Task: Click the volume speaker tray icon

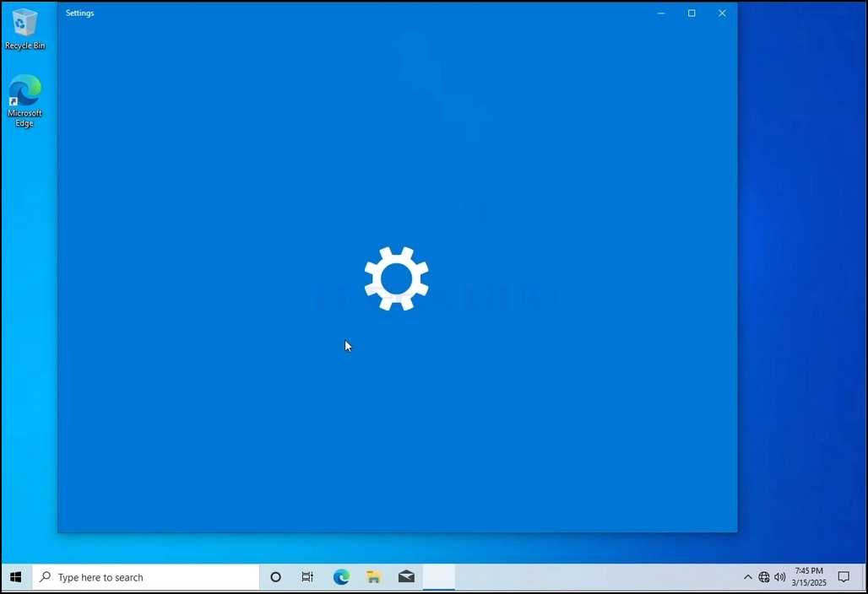Action: click(x=780, y=577)
